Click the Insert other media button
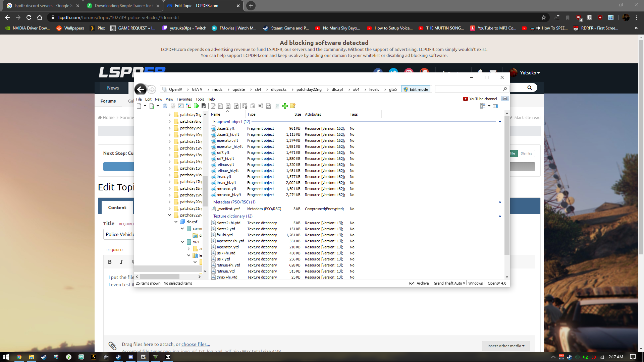Screen dimensions: 644x362 (x=505, y=346)
